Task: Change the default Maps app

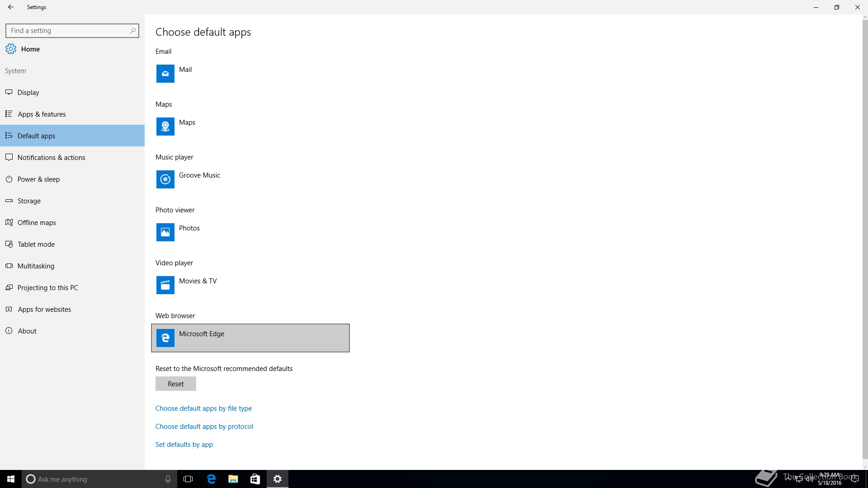Action: coord(250,127)
